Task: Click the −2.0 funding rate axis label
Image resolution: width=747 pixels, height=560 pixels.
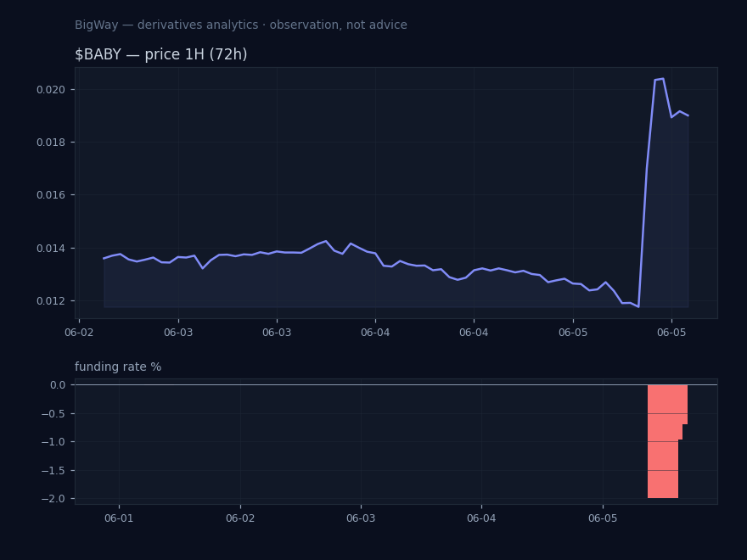Action: click(x=53, y=499)
